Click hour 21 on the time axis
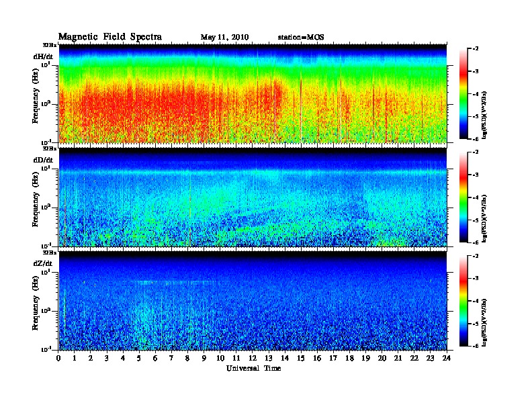 click(x=398, y=358)
